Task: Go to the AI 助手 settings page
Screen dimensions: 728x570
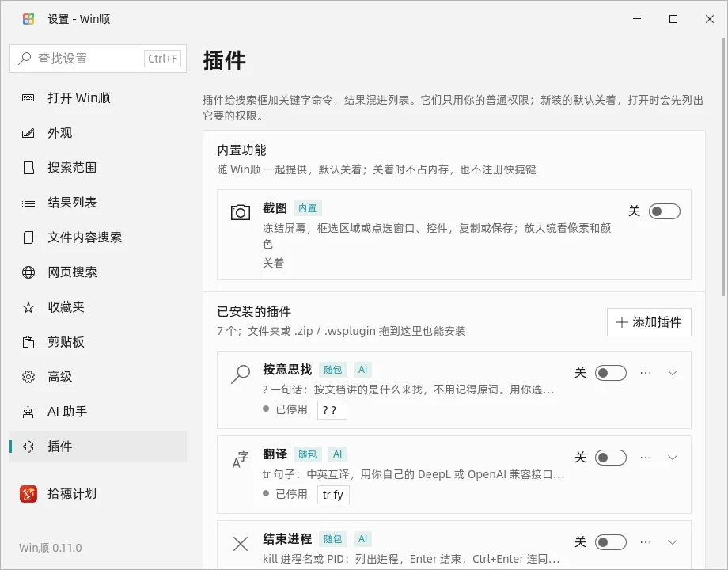Action: (x=98, y=412)
